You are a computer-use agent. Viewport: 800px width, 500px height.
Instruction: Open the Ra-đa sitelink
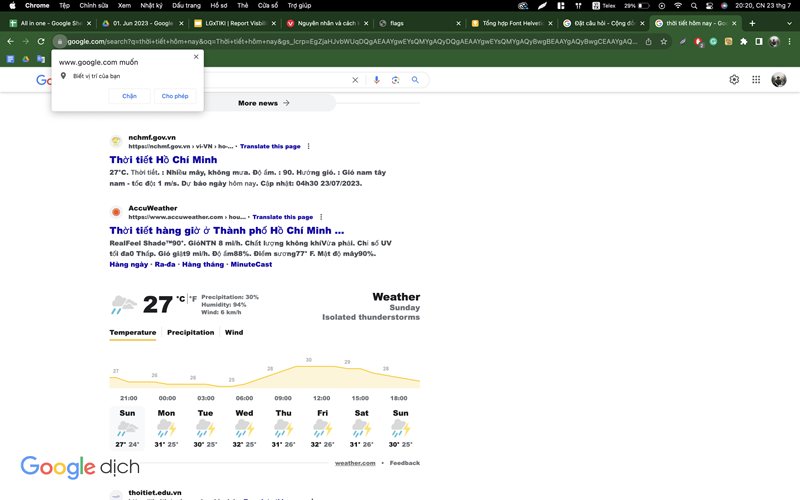click(165, 264)
